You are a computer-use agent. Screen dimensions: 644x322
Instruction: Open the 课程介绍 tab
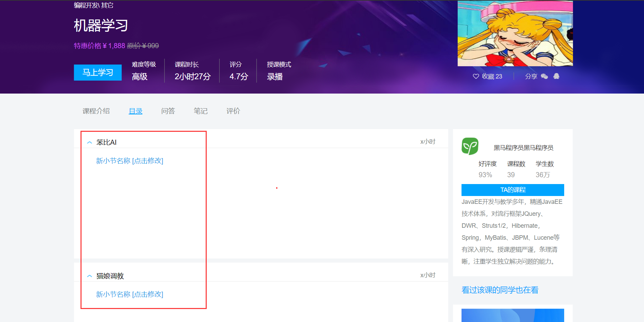click(x=96, y=111)
